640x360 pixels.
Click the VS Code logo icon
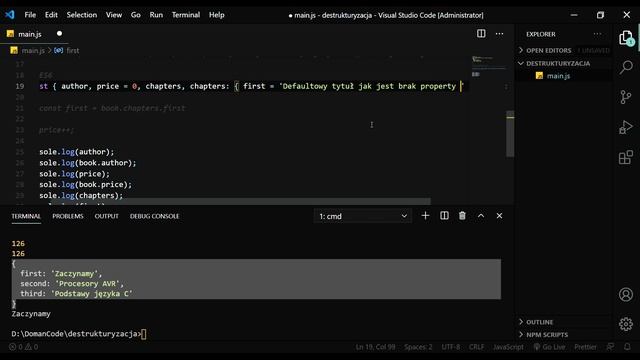tap(10, 15)
